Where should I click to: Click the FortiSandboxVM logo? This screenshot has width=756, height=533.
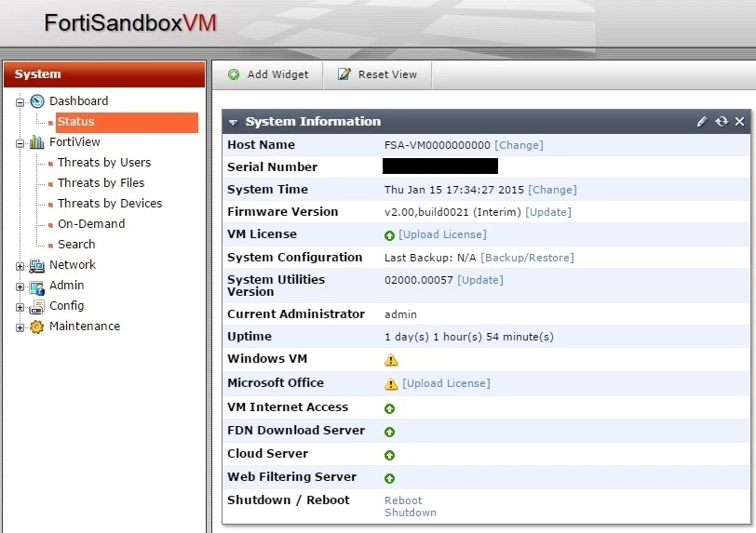coord(130,22)
